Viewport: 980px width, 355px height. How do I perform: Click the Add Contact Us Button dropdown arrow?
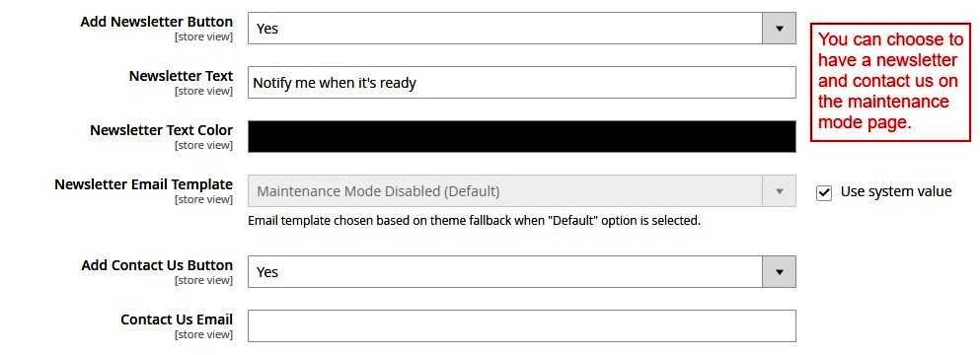tap(779, 272)
